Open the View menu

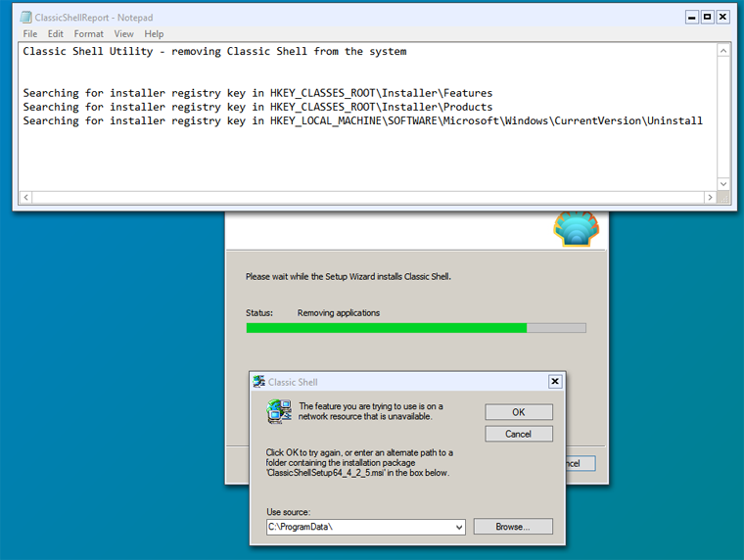[x=123, y=33]
